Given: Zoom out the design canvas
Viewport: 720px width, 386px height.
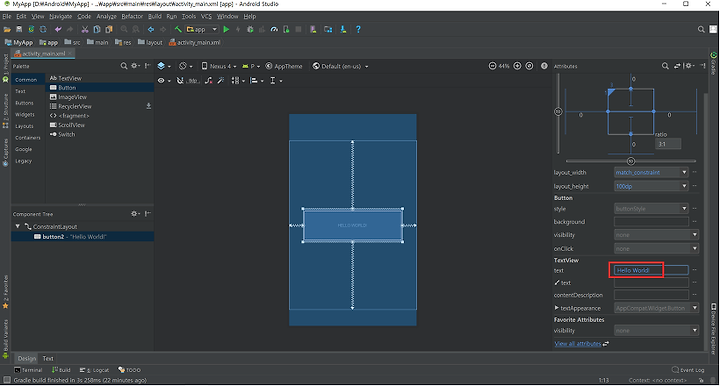Looking at the screenshot, I should tap(492, 66).
